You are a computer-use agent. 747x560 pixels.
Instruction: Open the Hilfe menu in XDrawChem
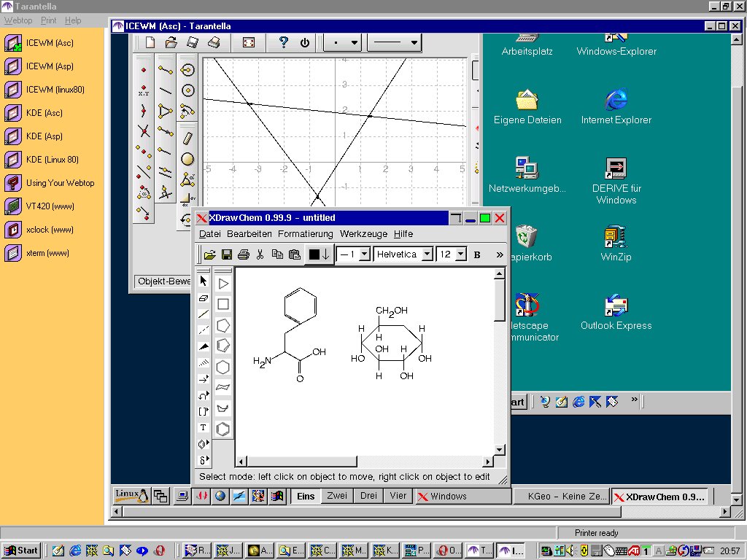point(403,234)
